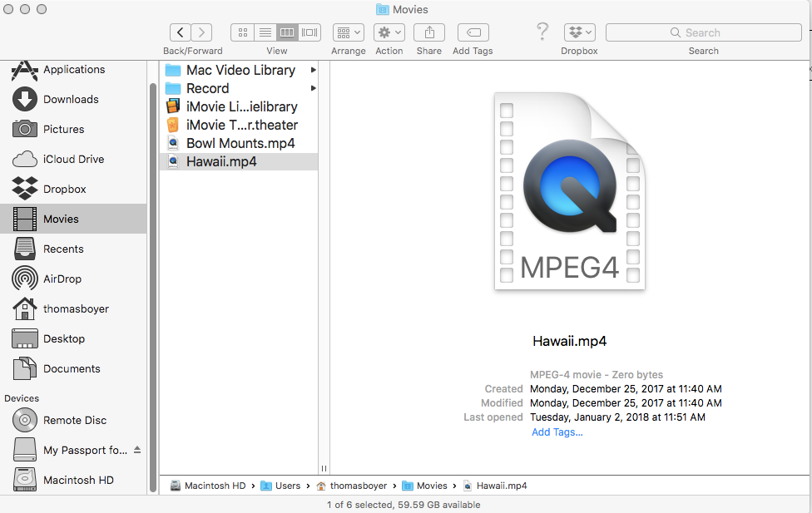Viewport: 812px width, 513px height.
Task: Expand the Mac Video Library folder arrow
Action: point(314,70)
